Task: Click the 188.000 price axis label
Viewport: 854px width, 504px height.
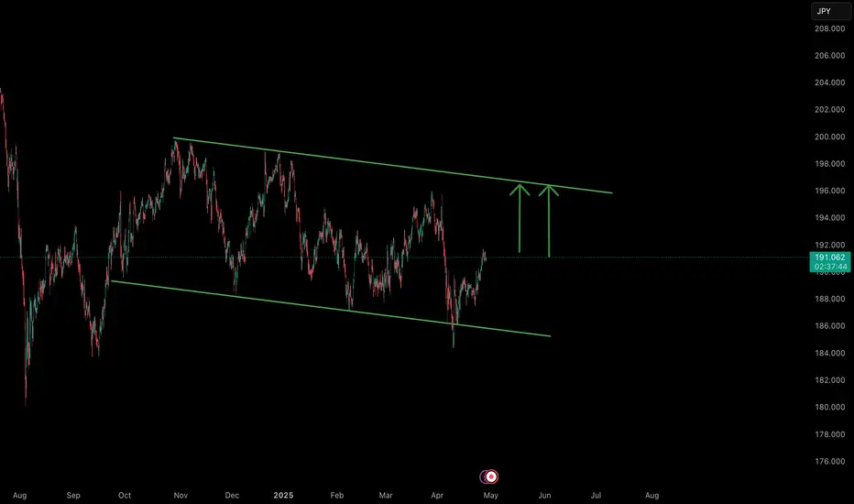Action: (x=829, y=299)
